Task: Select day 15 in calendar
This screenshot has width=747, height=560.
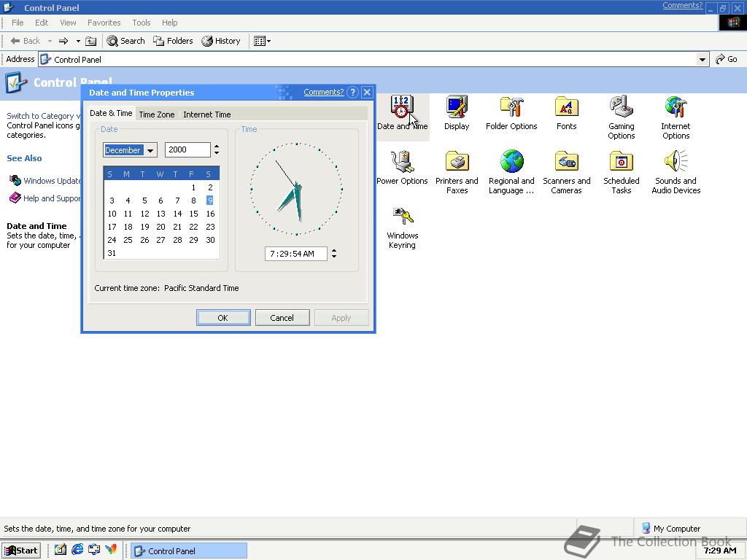Action: pos(193,214)
